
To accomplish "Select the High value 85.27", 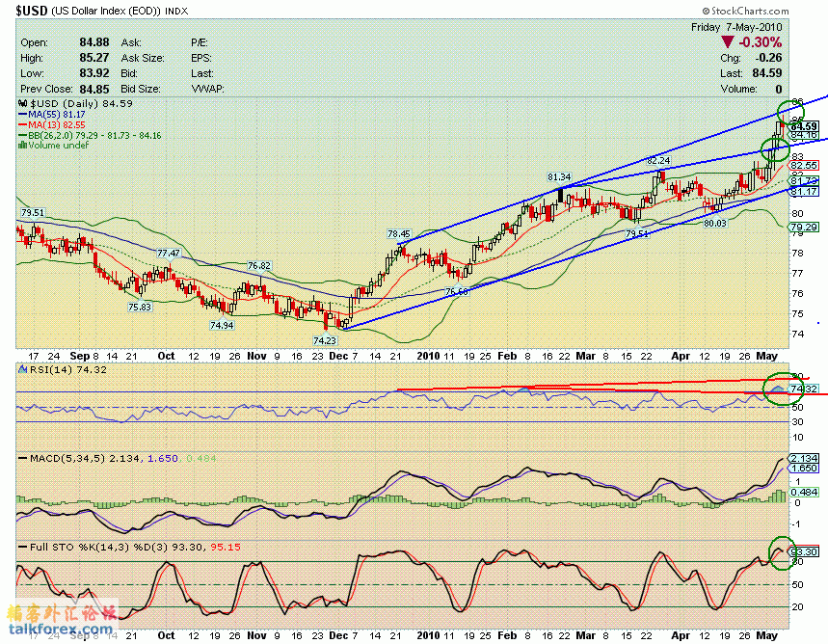I will (94, 58).
